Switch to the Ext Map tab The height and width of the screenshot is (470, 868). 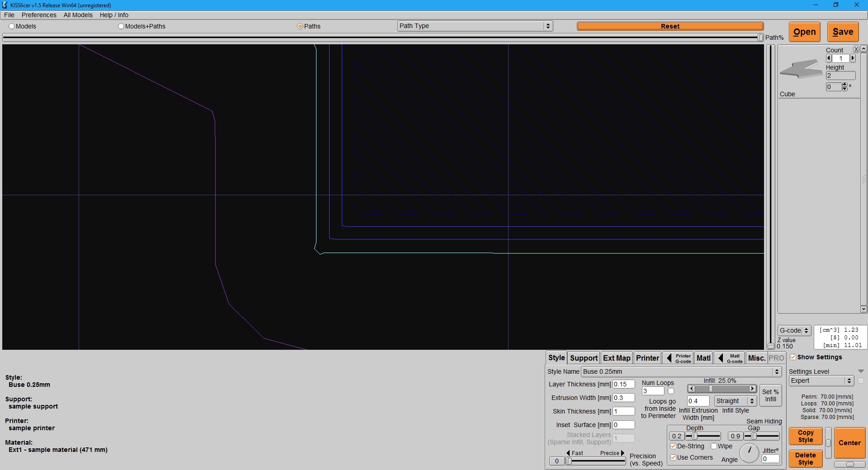click(x=617, y=358)
